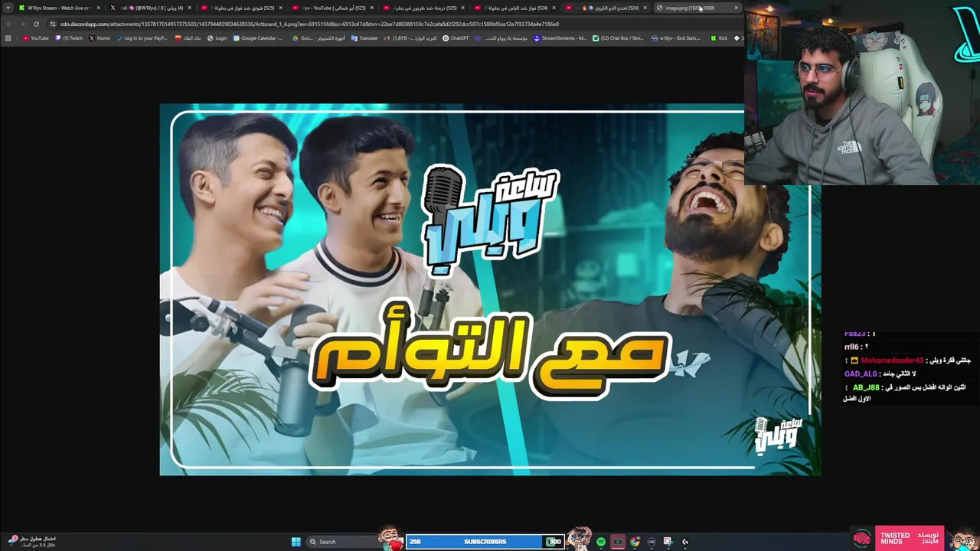Open Chrome from the taskbar
Viewport: 980px width, 551px height.
635,542
